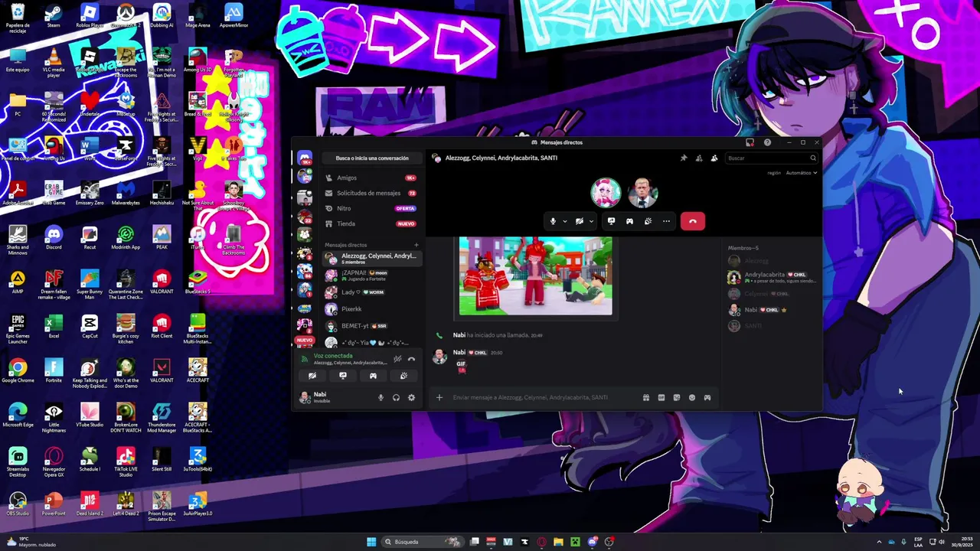The width and height of the screenshot is (980, 551).
Task: Open pinned messages in the header
Action: (x=684, y=158)
